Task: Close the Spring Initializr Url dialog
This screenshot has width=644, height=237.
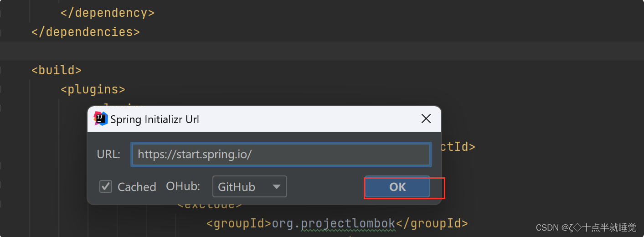Action: coord(426,119)
